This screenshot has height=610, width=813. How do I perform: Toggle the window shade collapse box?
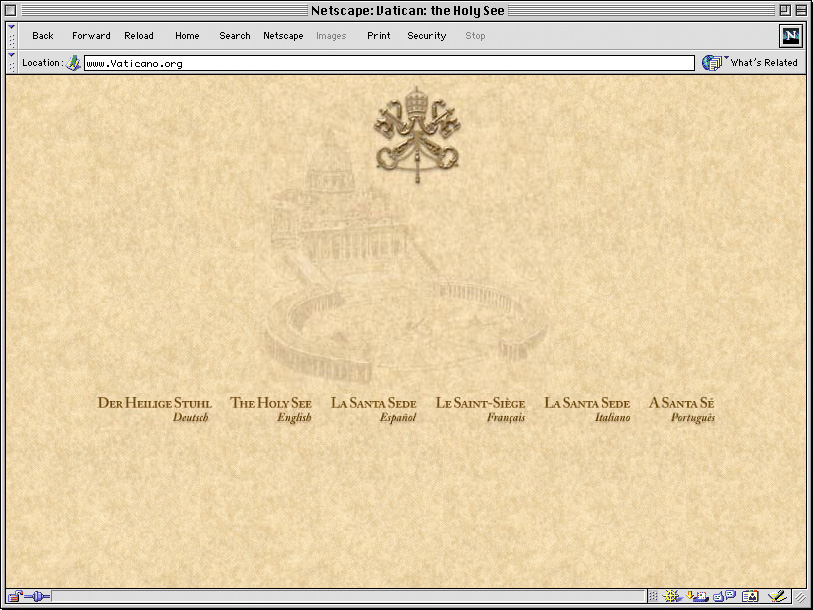pos(800,10)
